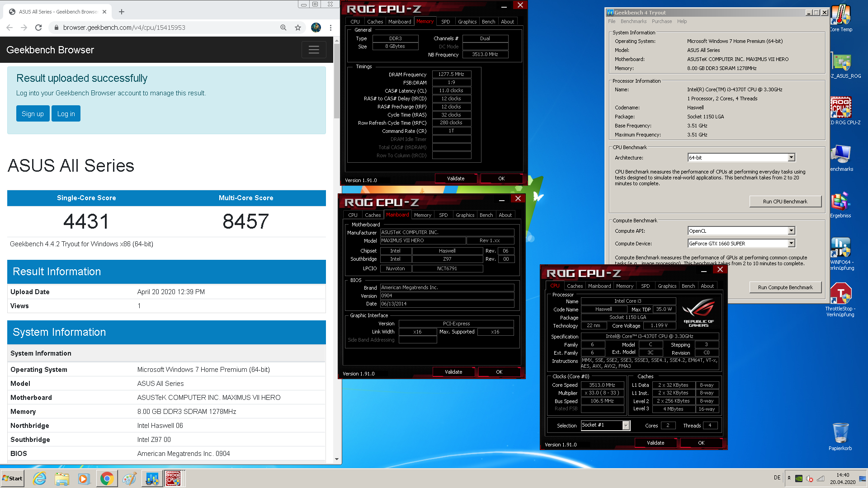Launch Internet Explorer from the taskbar
The image size is (868, 488).
(x=40, y=479)
